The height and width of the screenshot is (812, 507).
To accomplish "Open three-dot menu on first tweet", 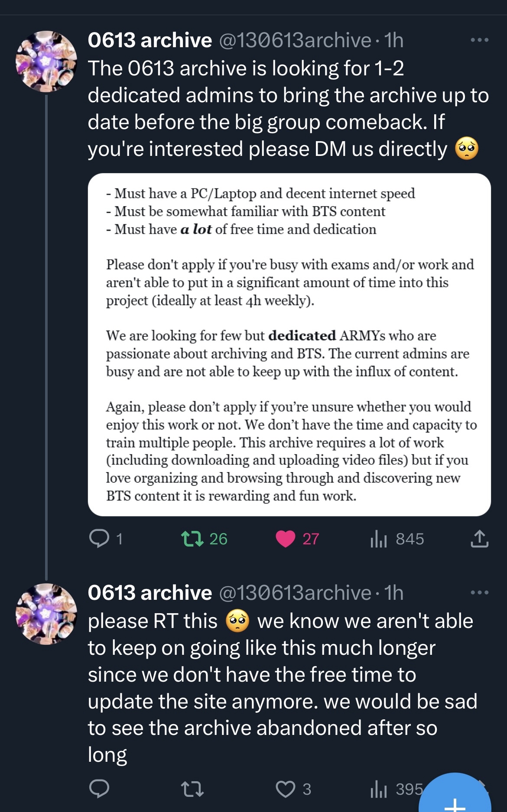I will coord(479,40).
